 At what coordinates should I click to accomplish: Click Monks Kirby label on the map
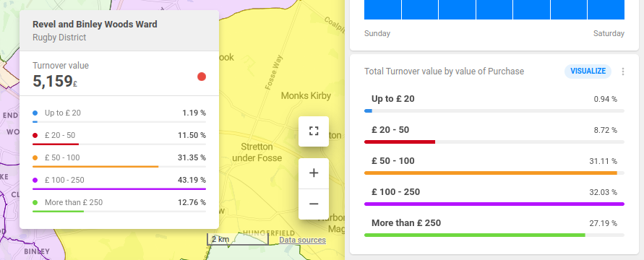tap(306, 95)
